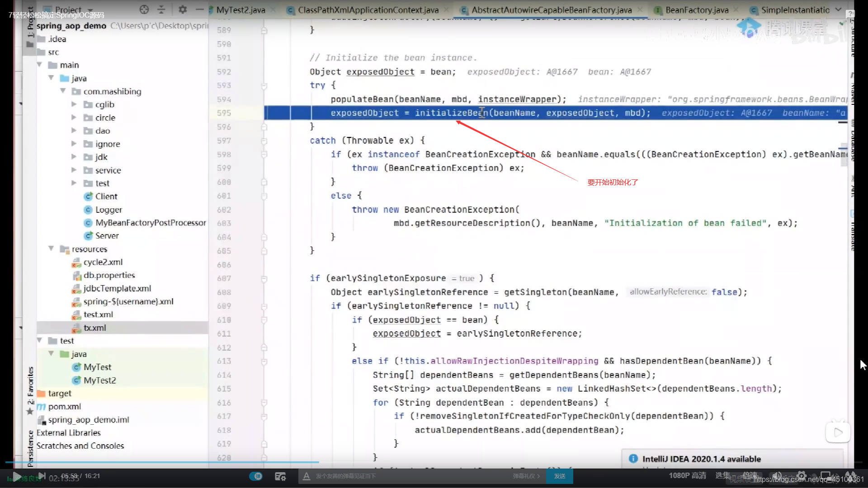The image size is (868, 488).
Task: Collapse the com.mashibing package arrow
Action: [63, 91]
